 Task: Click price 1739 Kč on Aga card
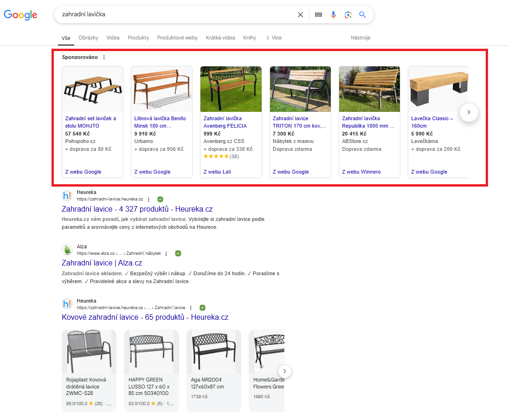(199, 397)
